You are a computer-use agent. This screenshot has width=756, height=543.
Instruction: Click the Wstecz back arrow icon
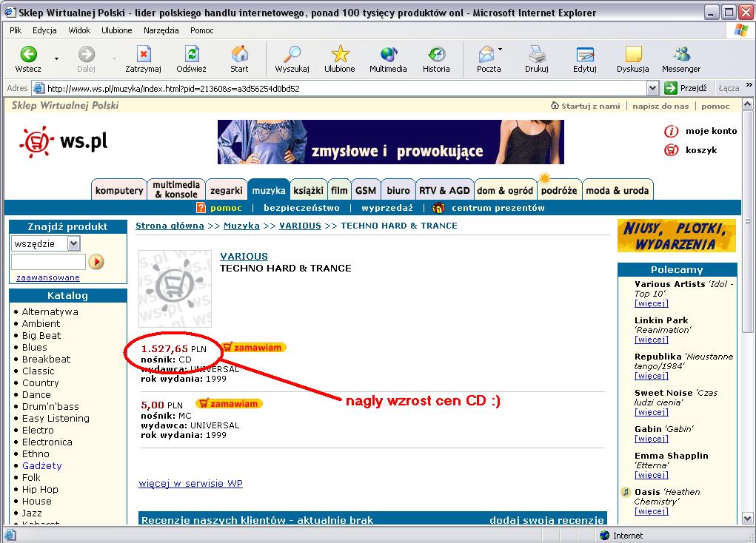point(28,54)
